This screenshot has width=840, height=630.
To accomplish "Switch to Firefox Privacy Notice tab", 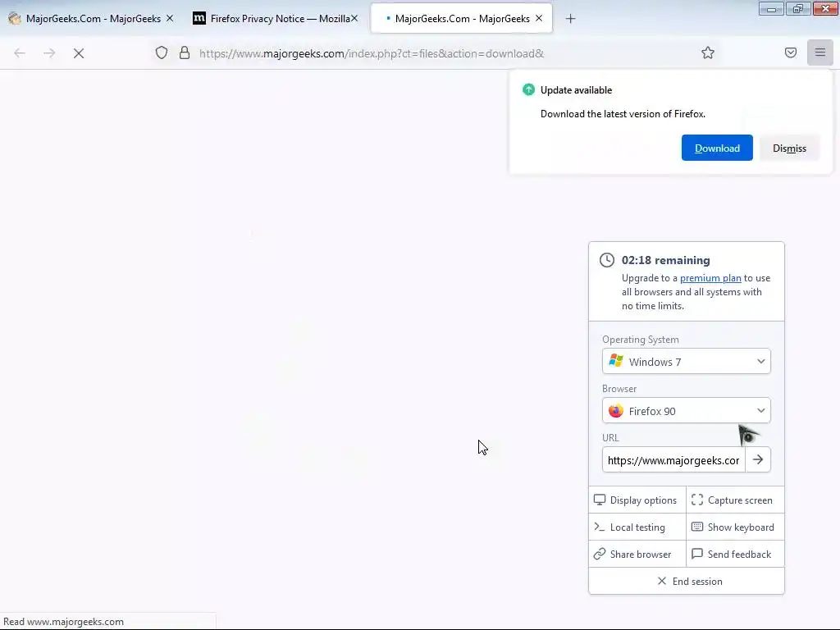I will (274, 18).
